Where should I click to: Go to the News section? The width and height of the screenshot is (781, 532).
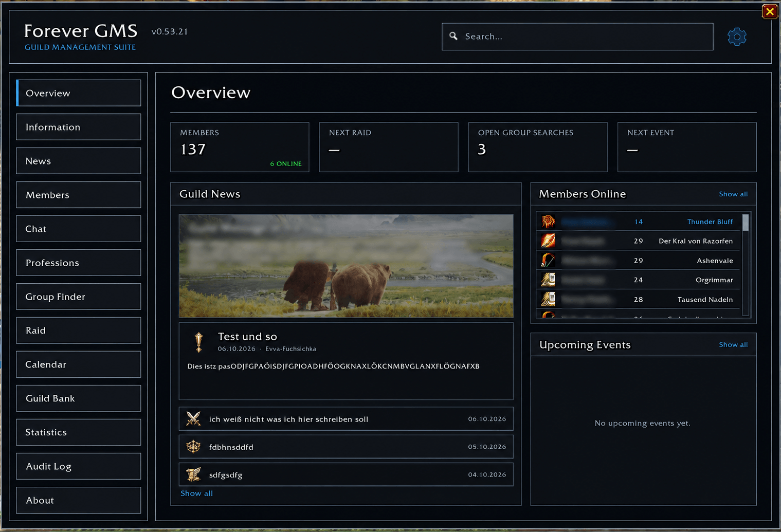pos(79,161)
